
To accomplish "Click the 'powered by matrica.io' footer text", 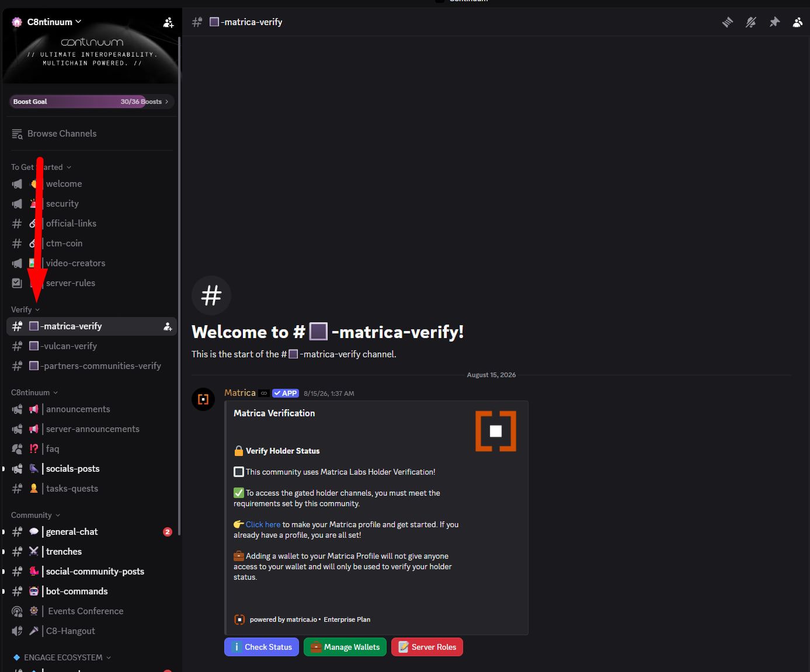I will tap(283, 619).
